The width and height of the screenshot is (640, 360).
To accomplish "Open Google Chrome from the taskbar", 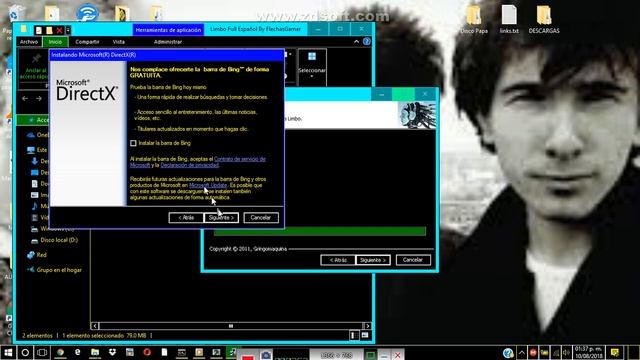I will 60,353.
